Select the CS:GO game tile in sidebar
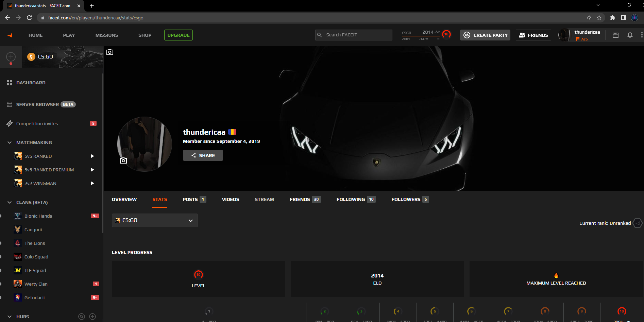Viewport: 644px width, 322px height. pyautogui.click(x=63, y=57)
